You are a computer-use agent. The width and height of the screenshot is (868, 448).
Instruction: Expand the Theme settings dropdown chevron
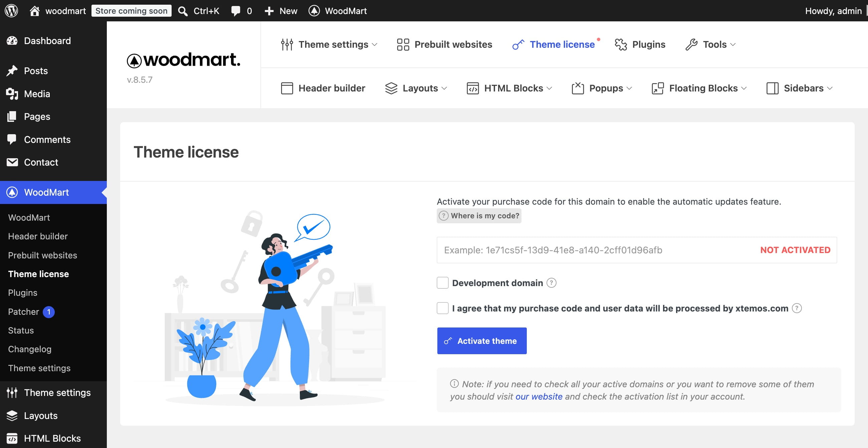coord(374,44)
